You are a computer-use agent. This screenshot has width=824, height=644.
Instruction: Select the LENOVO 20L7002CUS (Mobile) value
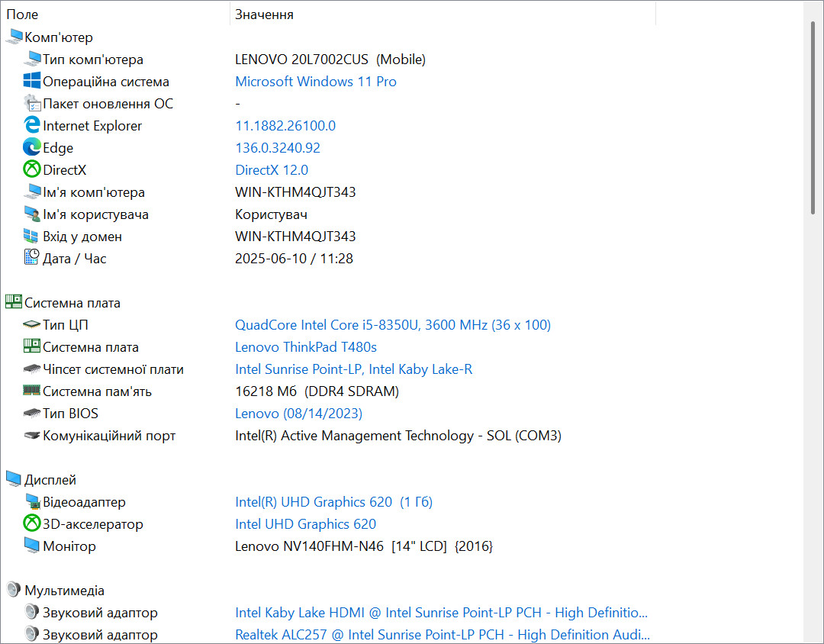click(330, 60)
